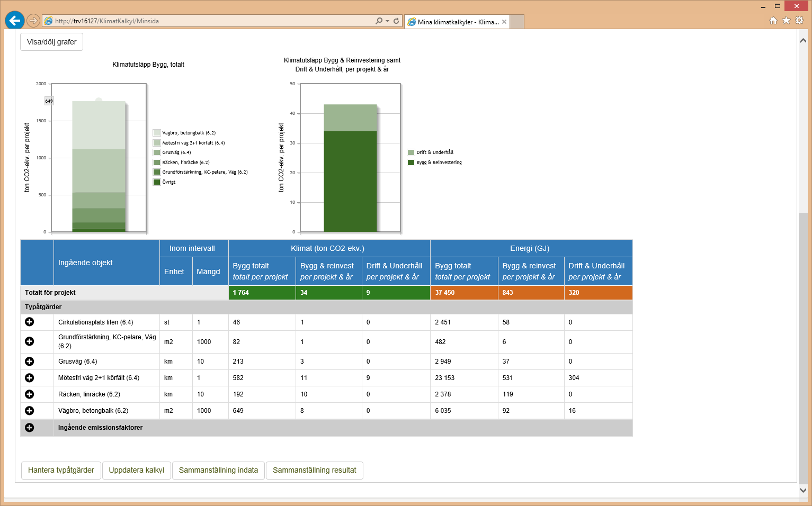812x506 pixels.
Task: Click light Drift & Underhåll bar segment
Action: (x=350, y=118)
